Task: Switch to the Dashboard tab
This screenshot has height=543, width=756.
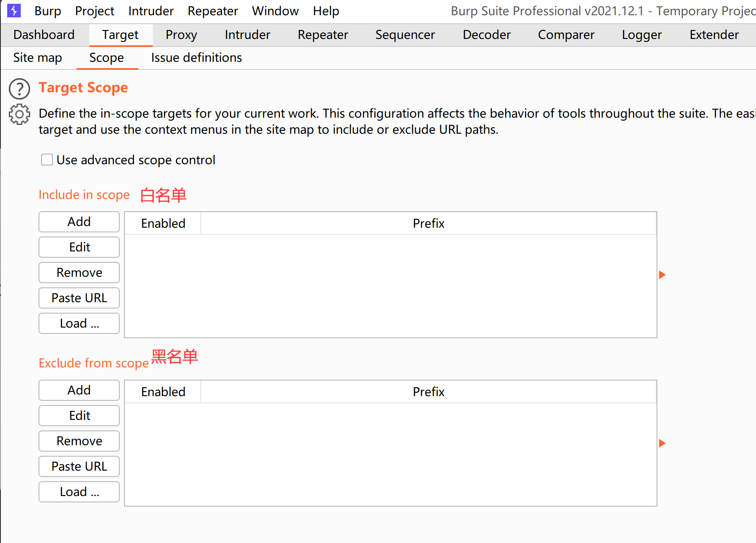Action: [x=44, y=35]
